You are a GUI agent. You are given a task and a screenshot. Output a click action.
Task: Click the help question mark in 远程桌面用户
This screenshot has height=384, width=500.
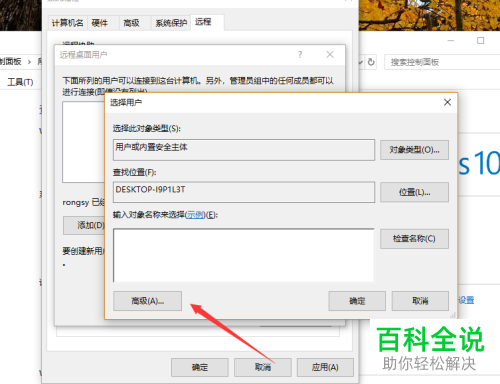pyautogui.click(x=300, y=54)
